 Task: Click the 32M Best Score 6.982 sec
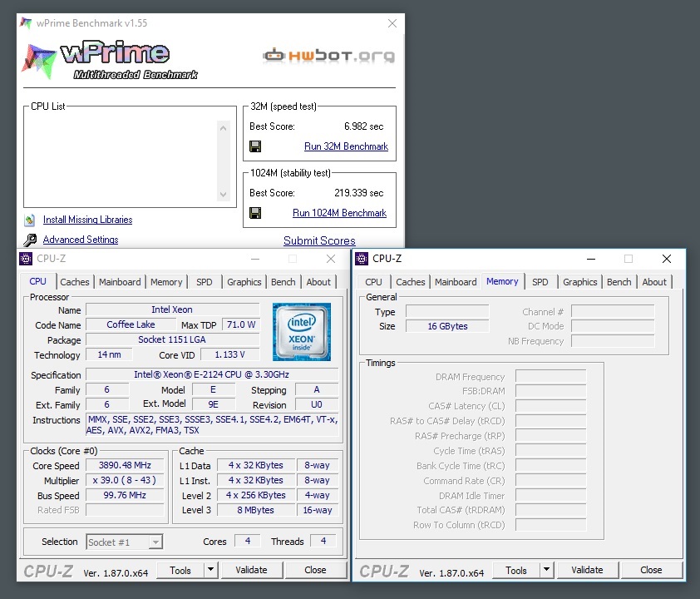(x=363, y=126)
